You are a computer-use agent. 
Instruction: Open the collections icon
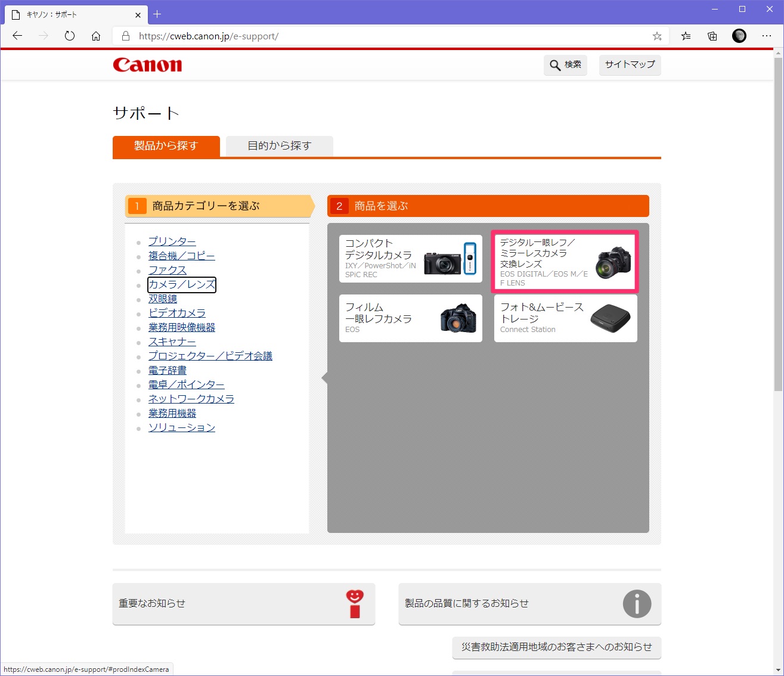click(712, 36)
